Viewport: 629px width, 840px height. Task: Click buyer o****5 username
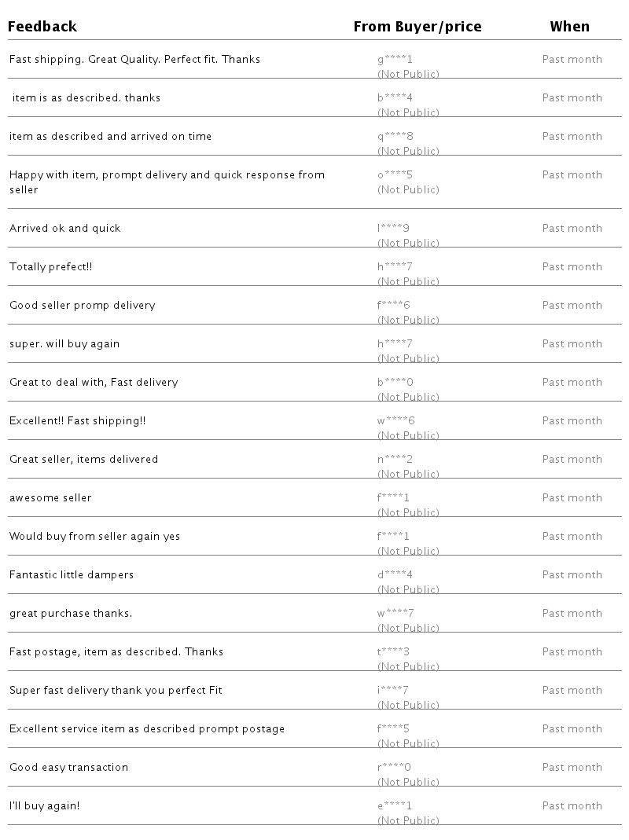point(395,175)
